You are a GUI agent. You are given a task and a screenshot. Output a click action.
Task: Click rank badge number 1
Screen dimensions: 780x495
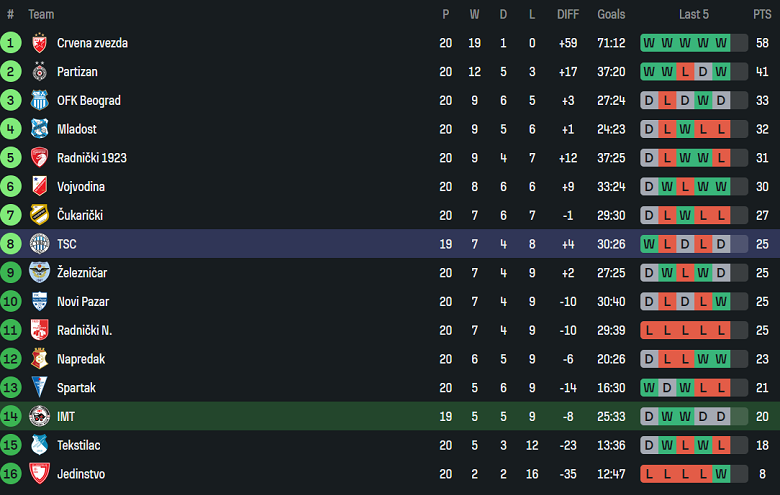11,43
